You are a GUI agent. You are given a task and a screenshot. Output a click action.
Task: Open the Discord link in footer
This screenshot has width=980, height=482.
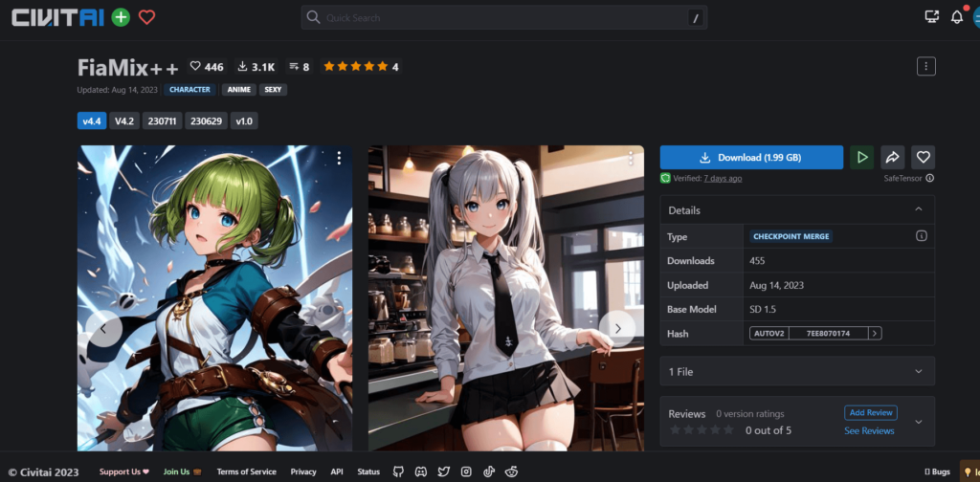[420, 471]
